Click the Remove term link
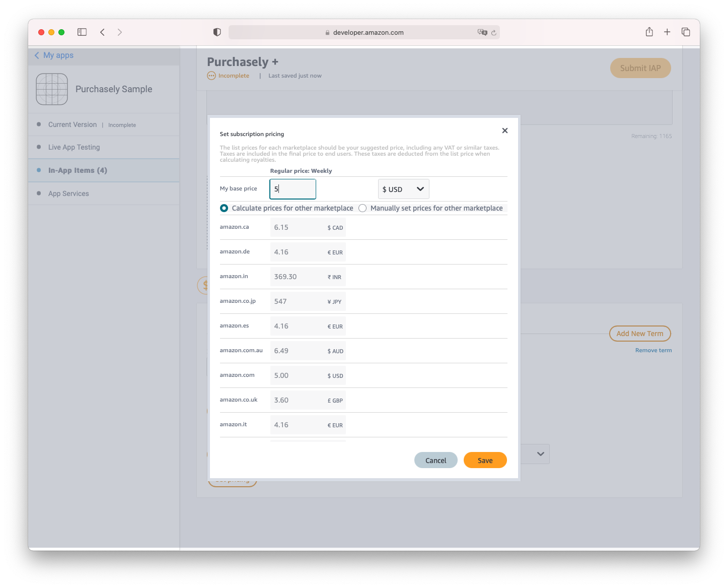The width and height of the screenshot is (728, 588). [653, 350]
